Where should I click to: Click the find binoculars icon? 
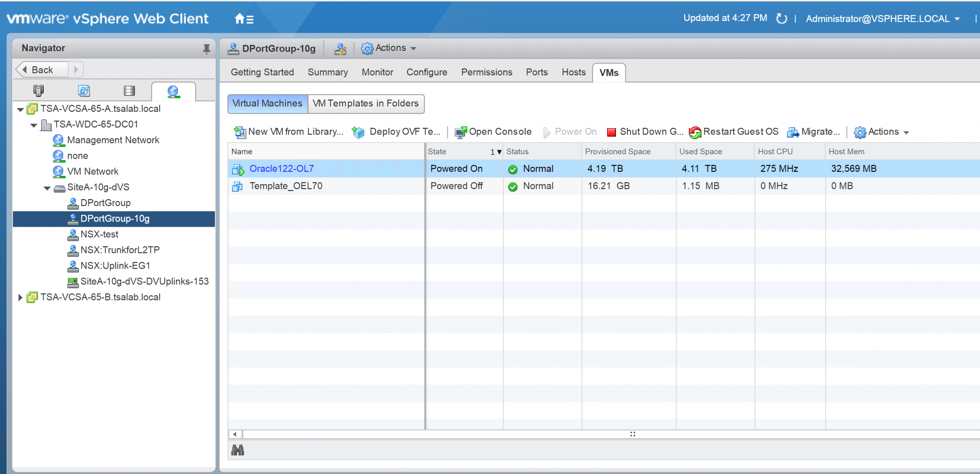pyautogui.click(x=238, y=450)
